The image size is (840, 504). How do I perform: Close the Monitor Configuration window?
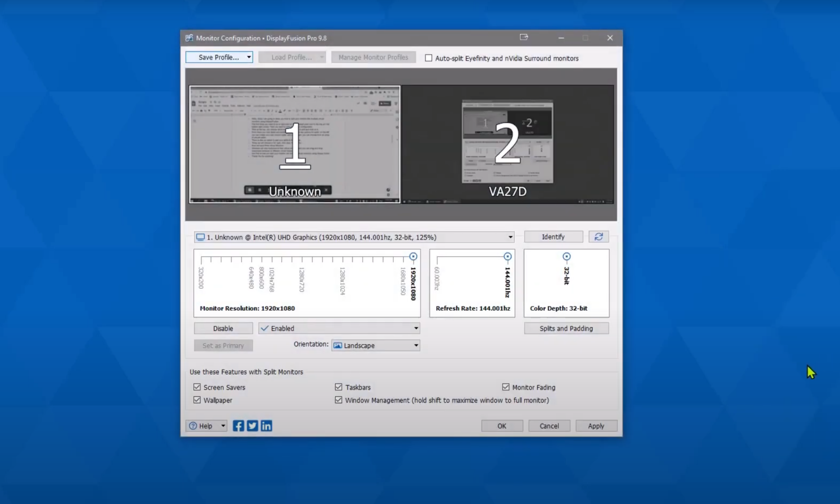click(x=610, y=38)
